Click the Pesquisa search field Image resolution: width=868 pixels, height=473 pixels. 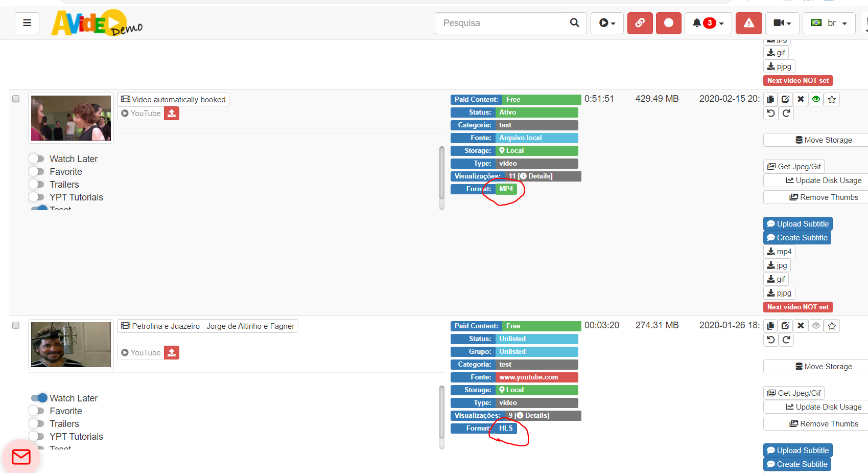pyautogui.click(x=500, y=23)
